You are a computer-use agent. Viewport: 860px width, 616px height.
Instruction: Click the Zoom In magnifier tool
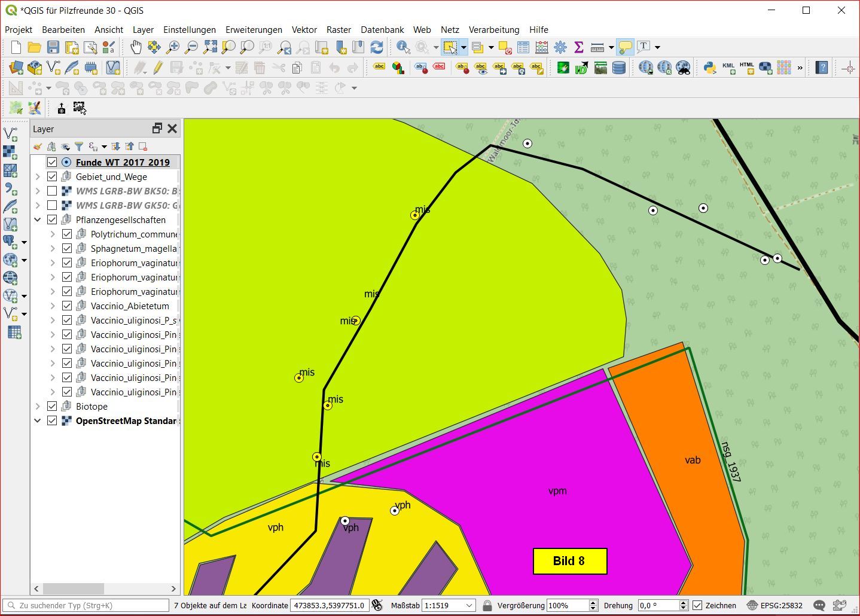pos(173,47)
